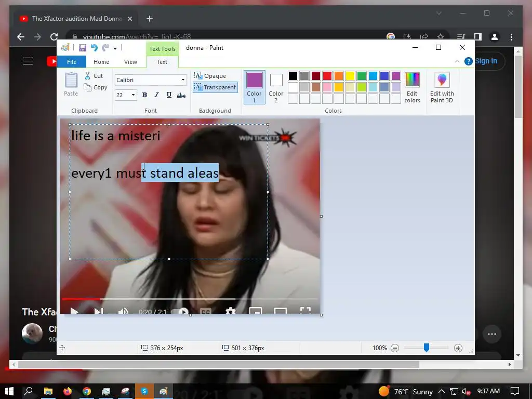Open the Paint File menu

point(72,62)
